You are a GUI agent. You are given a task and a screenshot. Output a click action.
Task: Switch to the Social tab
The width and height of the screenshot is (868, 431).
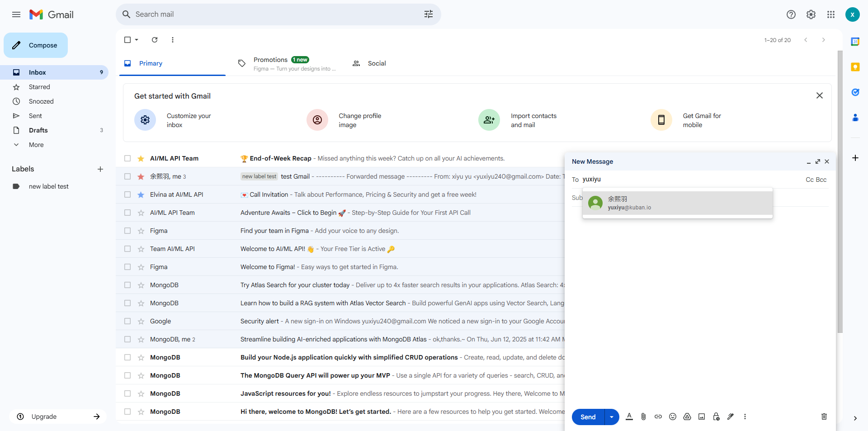click(x=401, y=63)
